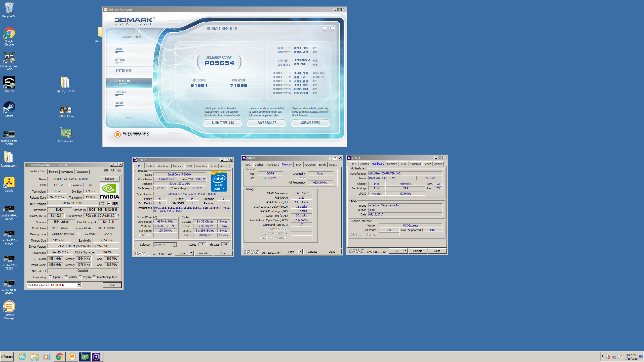
Task: Click GPU-Z screenshot camera icon
Action: (106, 170)
